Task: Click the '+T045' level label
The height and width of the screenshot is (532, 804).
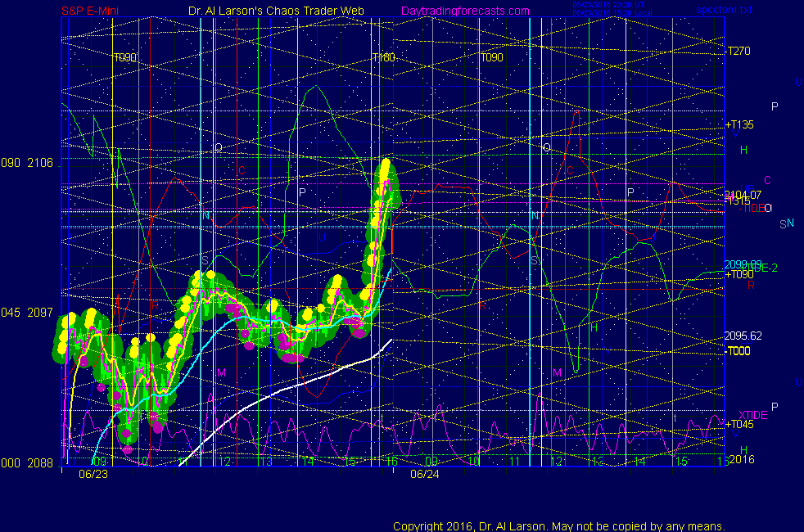Action: pos(739,424)
